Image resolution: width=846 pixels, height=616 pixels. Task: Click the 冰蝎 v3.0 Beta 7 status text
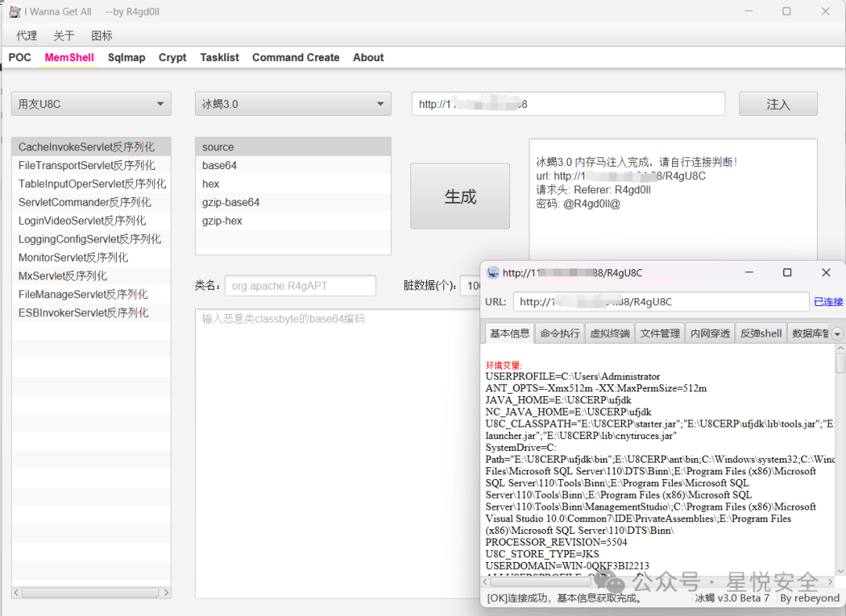click(x=732, y=598)
